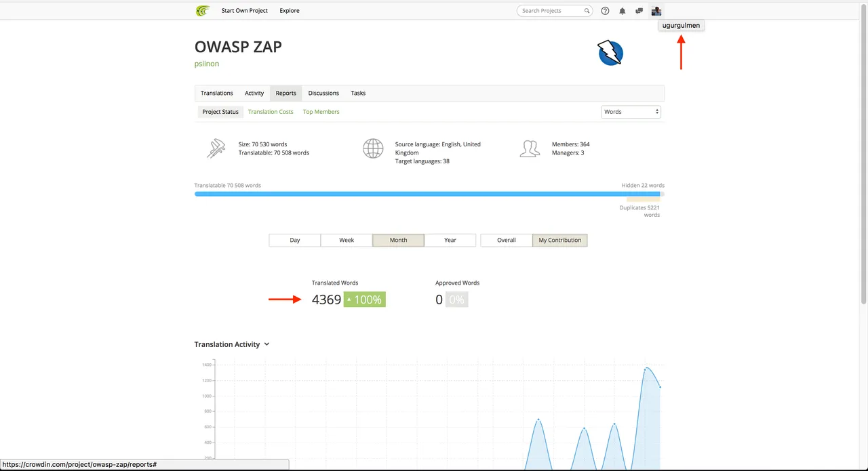Viewport: 868px width, 471px height.
Task: Open the Discussions tab
Action: 323,93
